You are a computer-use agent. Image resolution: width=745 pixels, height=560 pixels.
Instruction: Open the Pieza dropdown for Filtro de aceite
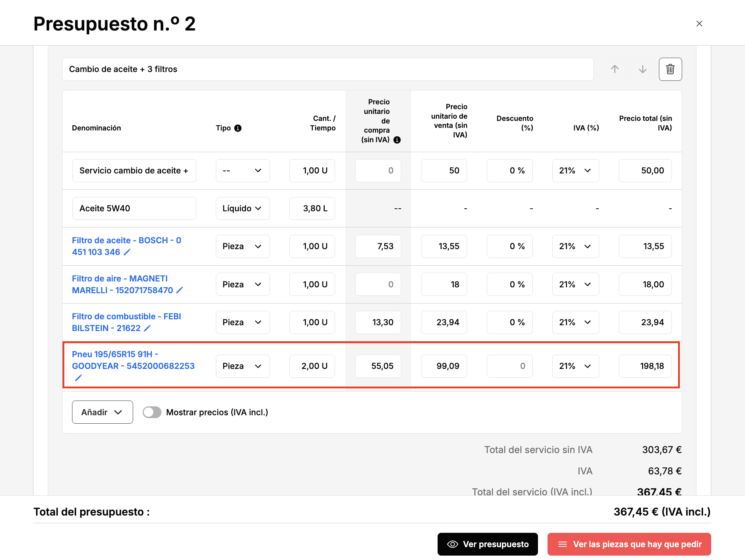click(243, 246)
